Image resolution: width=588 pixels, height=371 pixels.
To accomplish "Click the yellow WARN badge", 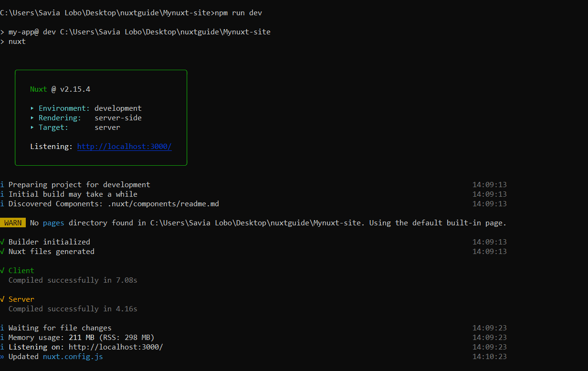I will pyautogui.click(x=13, y=223).
